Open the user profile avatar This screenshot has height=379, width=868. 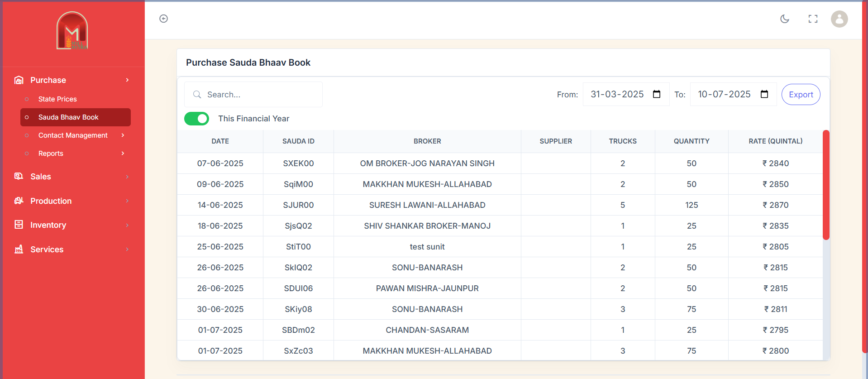click(839, 19)
